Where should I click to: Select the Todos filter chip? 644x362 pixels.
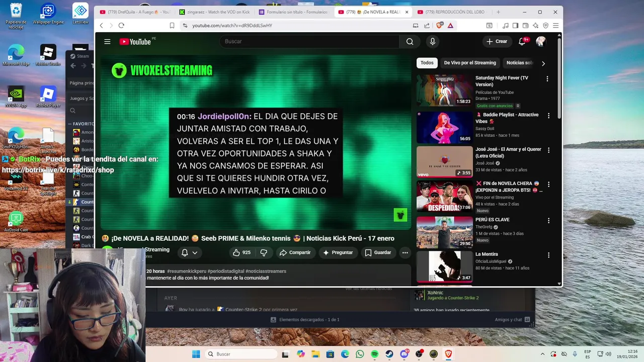(x=427, y=63)
